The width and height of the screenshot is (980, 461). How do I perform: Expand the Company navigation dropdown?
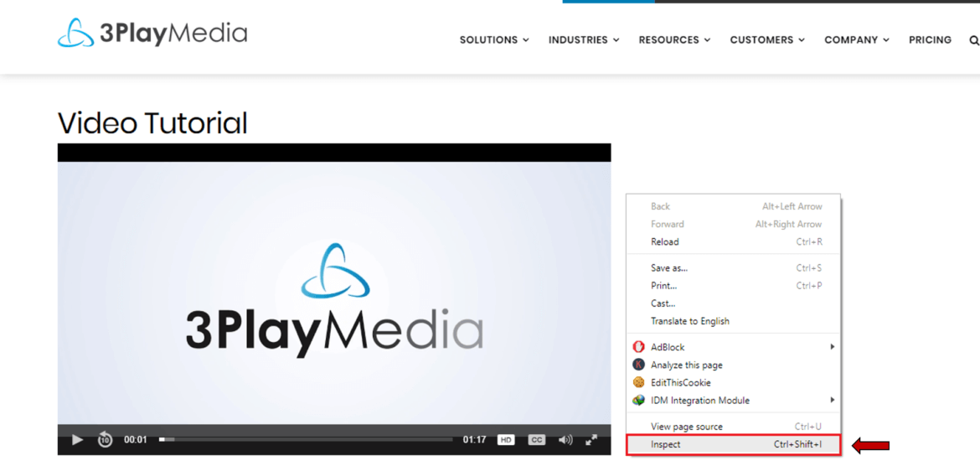(x=857, y=40)
